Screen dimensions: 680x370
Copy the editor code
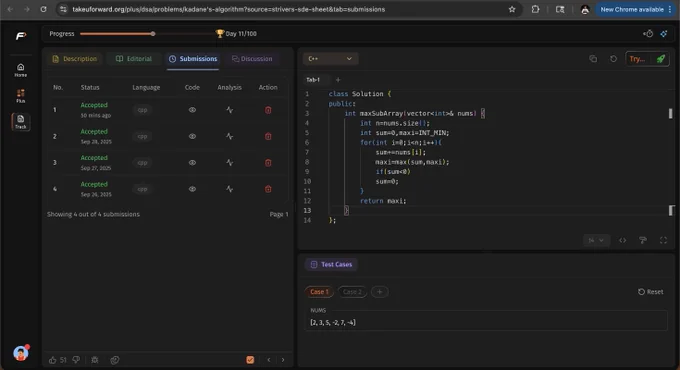[x=593, y=59]
